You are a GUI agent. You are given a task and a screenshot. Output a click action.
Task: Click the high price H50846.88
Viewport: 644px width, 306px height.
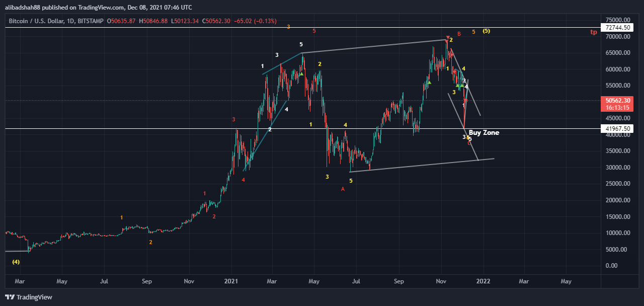tap(154, 21)
